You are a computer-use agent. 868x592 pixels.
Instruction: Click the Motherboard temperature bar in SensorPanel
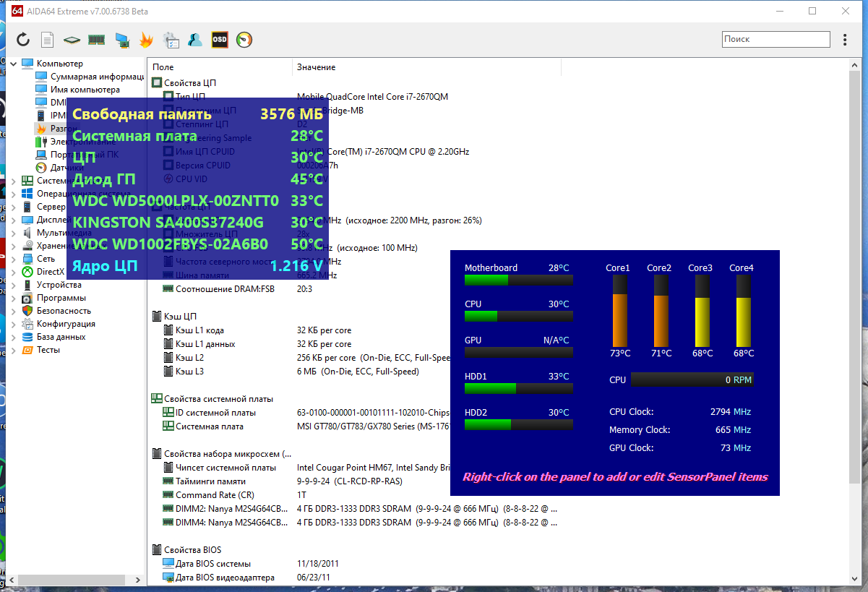[519, 280]
